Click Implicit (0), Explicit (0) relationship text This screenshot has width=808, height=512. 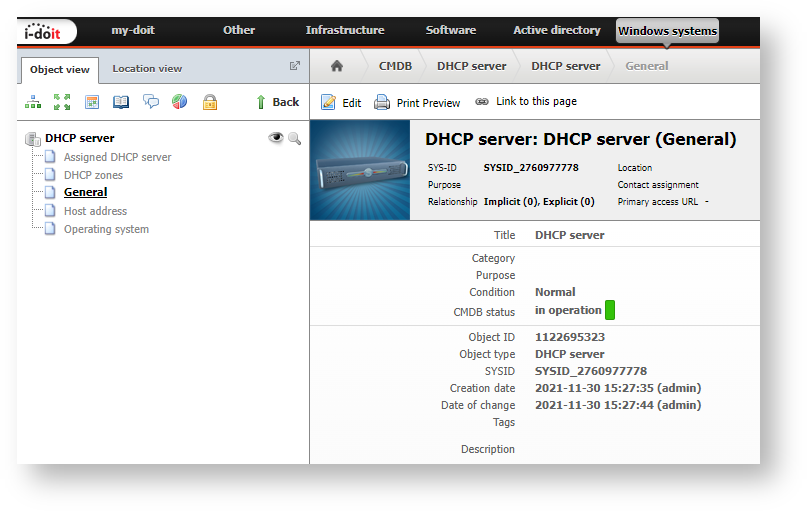539,201
